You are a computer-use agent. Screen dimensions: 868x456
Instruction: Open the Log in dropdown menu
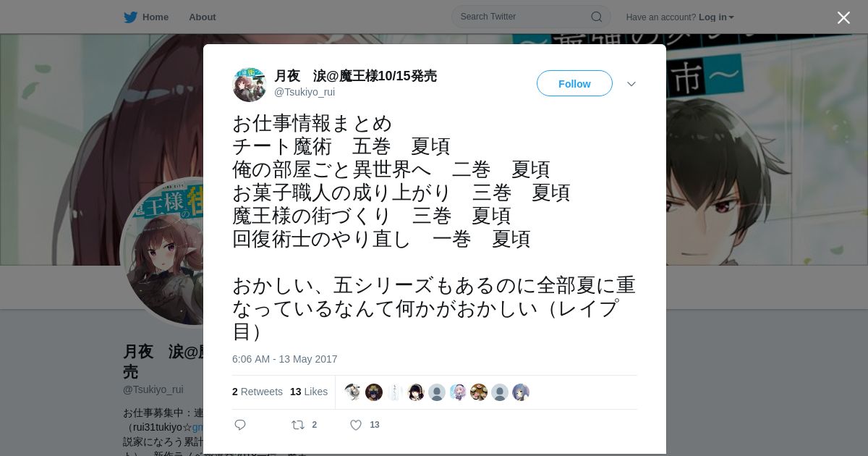point(716,17)
